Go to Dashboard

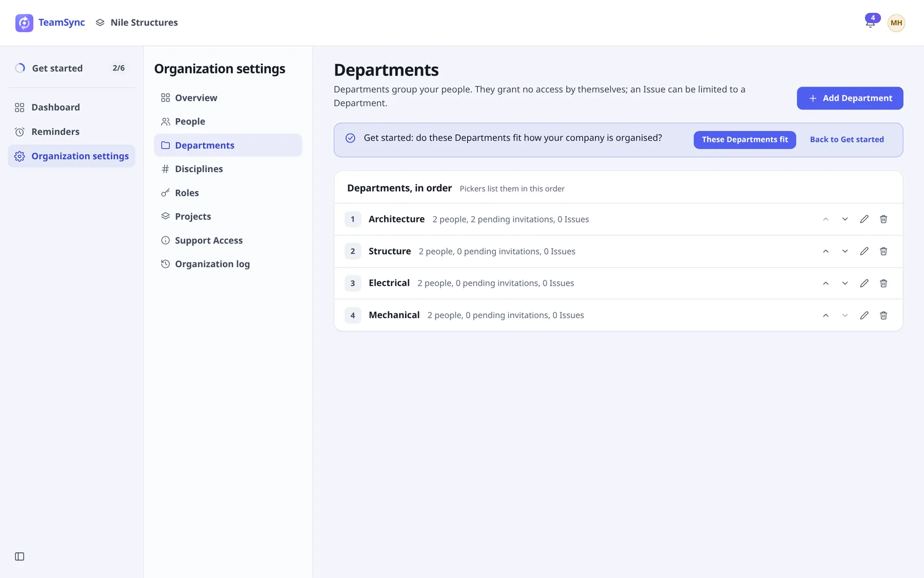coord(72,107)
